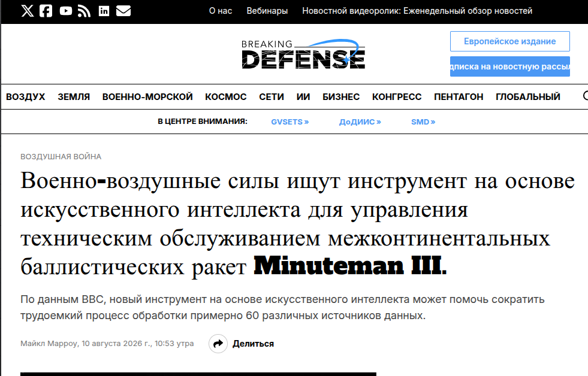588x376 pixels.
Task: Open the SMD spotlight link
Action: (423, 122)
